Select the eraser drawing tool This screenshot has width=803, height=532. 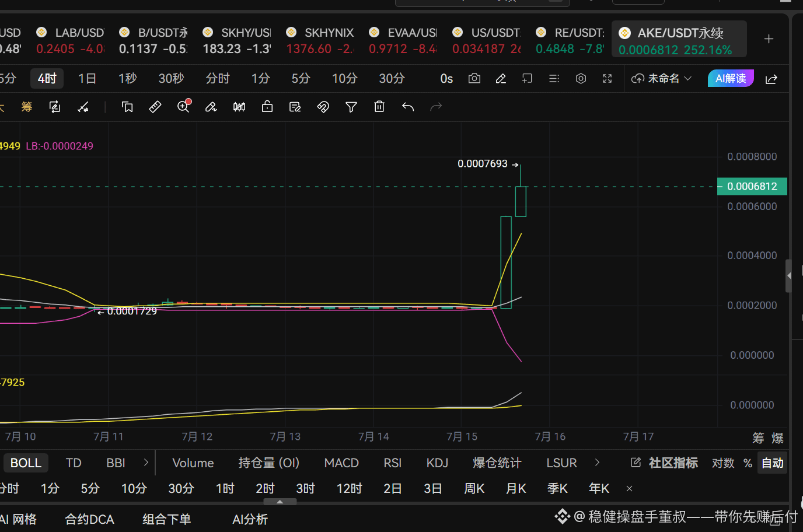point(211,107)
